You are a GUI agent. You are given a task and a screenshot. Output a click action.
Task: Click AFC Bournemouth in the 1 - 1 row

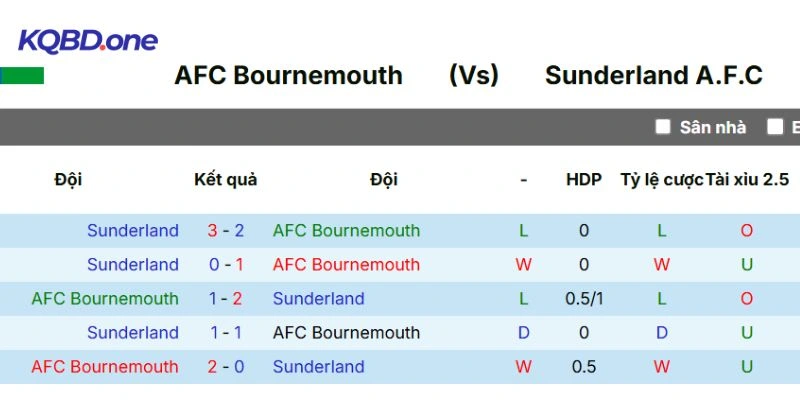[346, 333]
